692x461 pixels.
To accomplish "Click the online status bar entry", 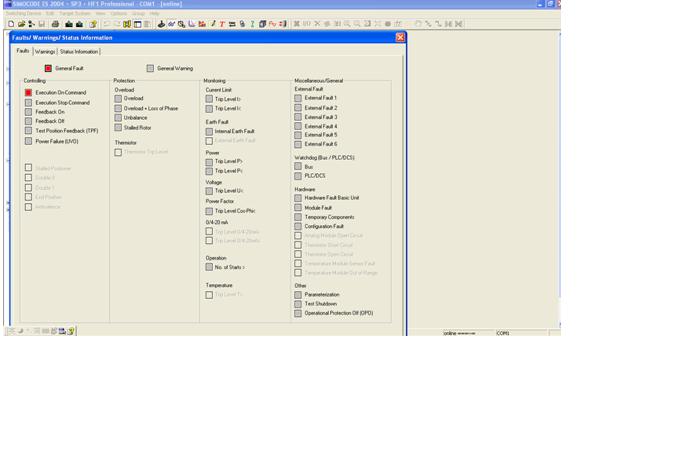I will [x=459, y=333].
